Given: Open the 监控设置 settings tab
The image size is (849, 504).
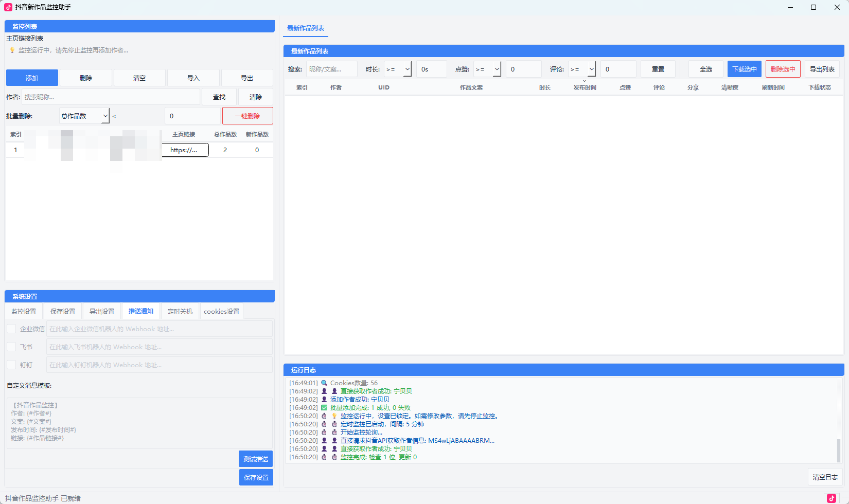Looking at the screenshot, I should point(24,311).
